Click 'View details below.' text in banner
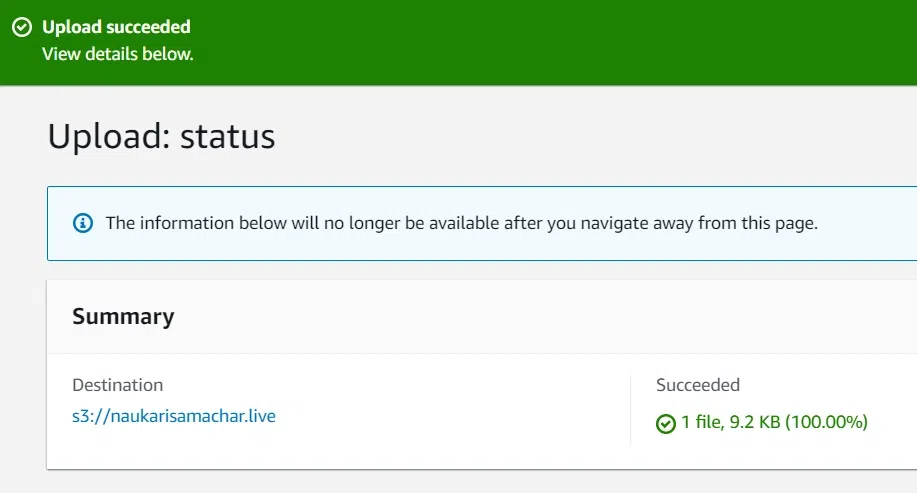This screenshot has height=493, width=917. point(117,53)
